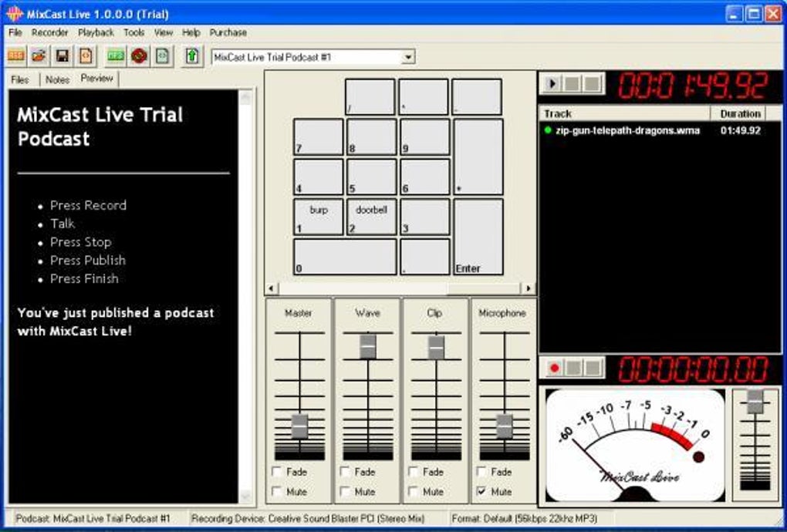Click the Duration column header
Screen dimensions: 787x532
point(738,114)
